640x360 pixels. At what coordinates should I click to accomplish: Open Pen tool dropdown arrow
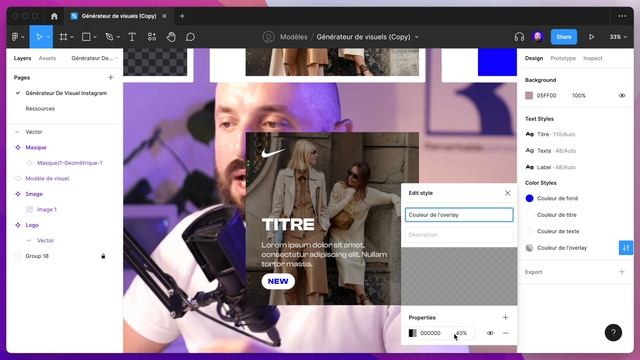pyautogui.click(x=118, y=37)
